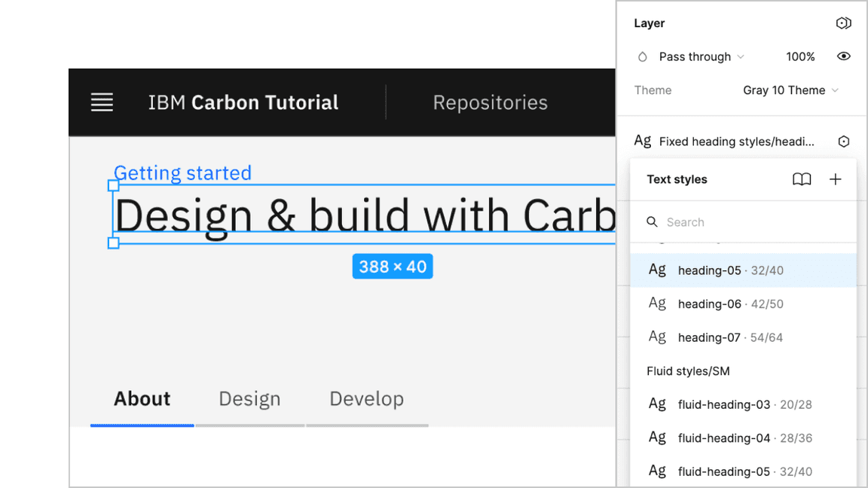Toggle layer visibility eye icon
Screen dimensions: 868x488
tap(843, 56)
